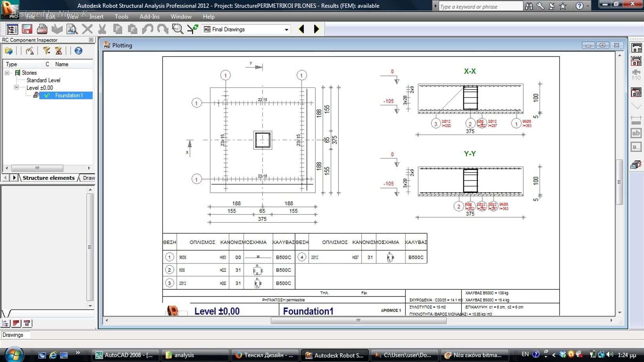Open the Tools menu
The height and width of the screenshot is (362, 644).
point(121,16)
